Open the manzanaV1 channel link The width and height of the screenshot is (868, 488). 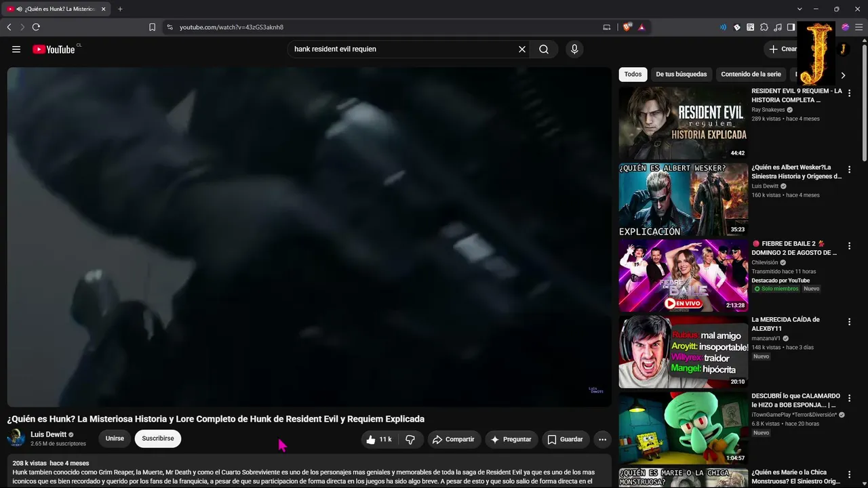click(x=766, y=338)
